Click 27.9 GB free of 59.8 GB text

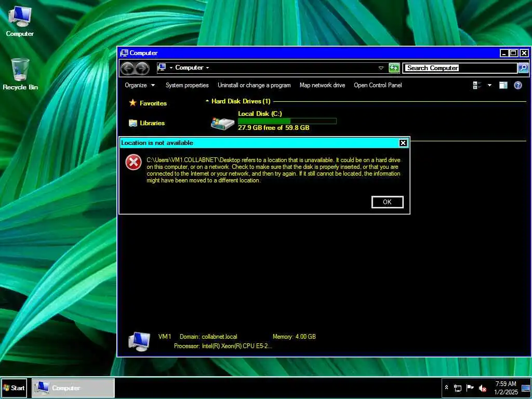click(273, 128)
